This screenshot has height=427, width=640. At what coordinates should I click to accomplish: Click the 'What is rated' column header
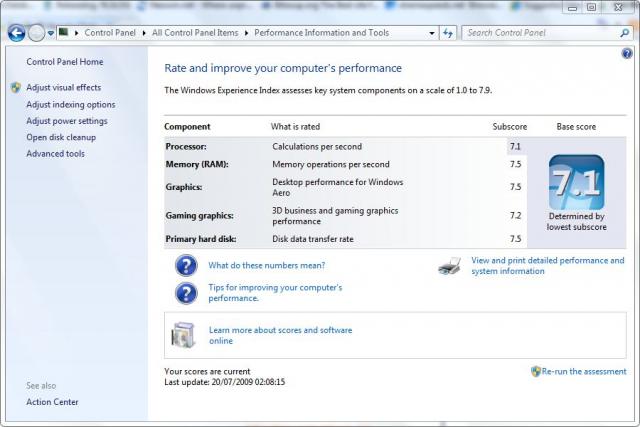coord(295,127)
